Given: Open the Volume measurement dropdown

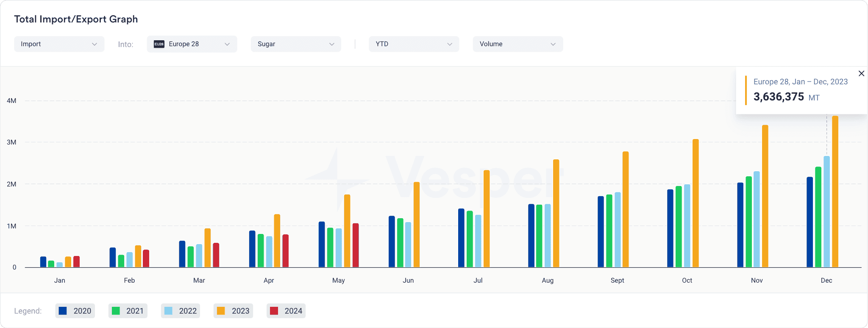Looking at the screenshot, I should tap(517, 44).
